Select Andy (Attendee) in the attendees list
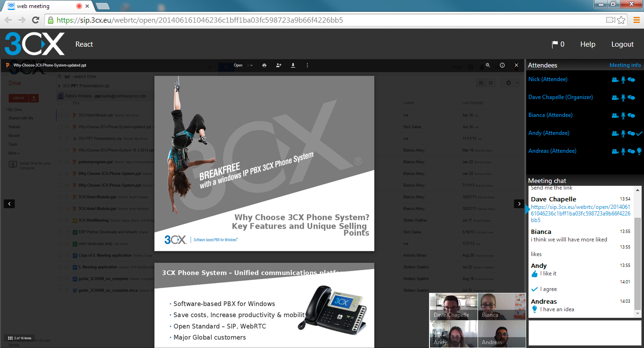The height and width of the screenshot is (348, 644). [549, 133]
